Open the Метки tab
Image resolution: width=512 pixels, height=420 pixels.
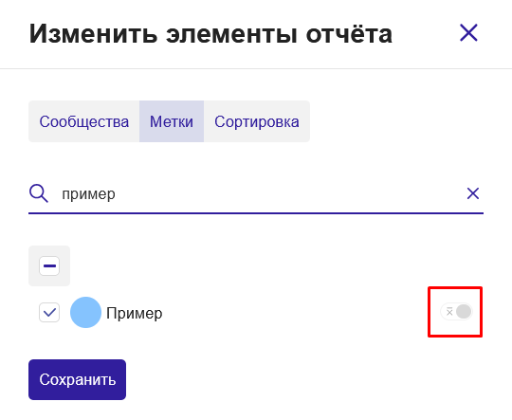pos(172,121)
